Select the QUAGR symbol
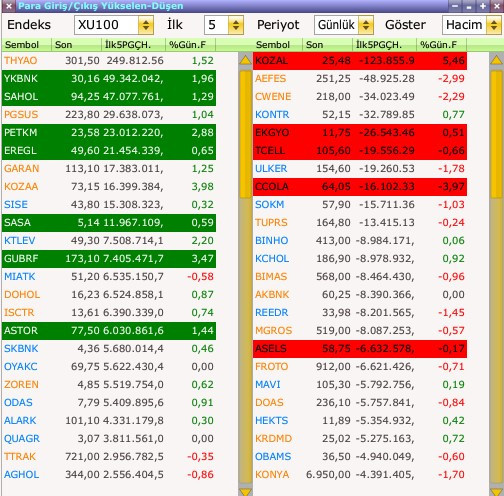504x496 pixels. (x=22, y=439)
